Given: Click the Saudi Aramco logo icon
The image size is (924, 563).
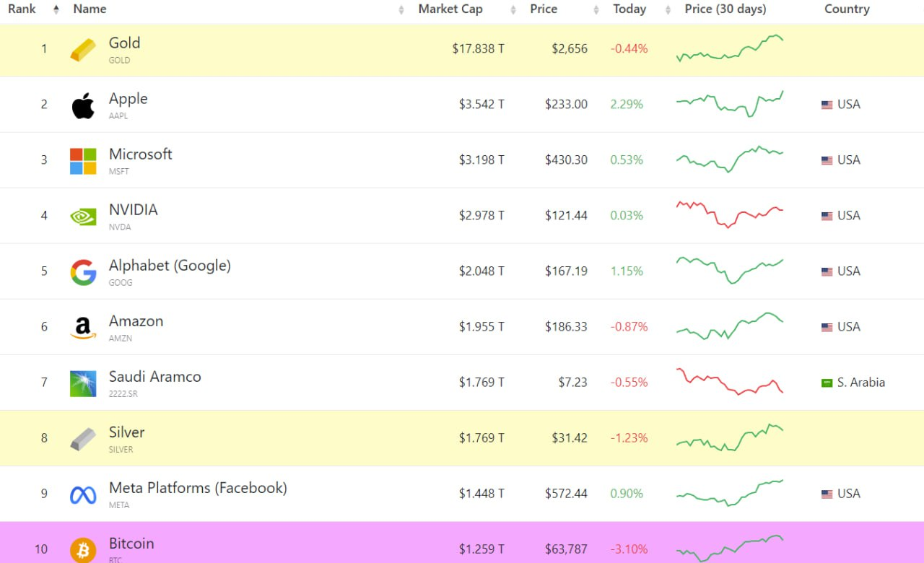Looking at the screenshot, I should [83, 383].
